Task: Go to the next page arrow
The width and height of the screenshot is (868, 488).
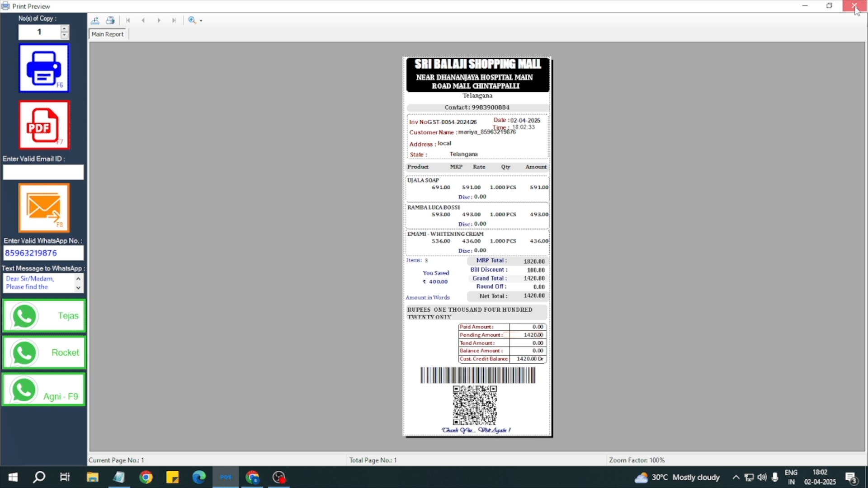Action: point(159,20)
